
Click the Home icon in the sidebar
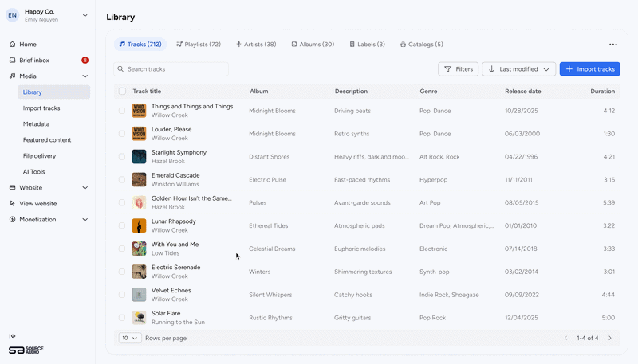13,45
